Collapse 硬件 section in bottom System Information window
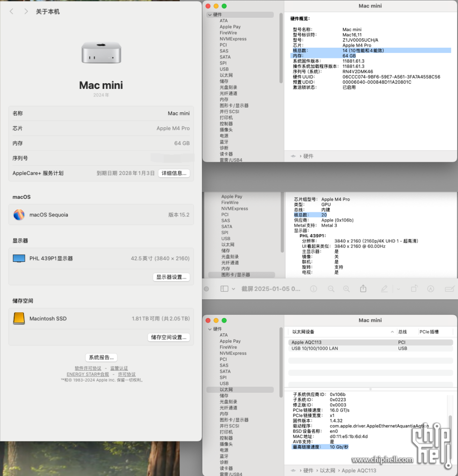The image size is (458, 476). (x=210, y=329)
